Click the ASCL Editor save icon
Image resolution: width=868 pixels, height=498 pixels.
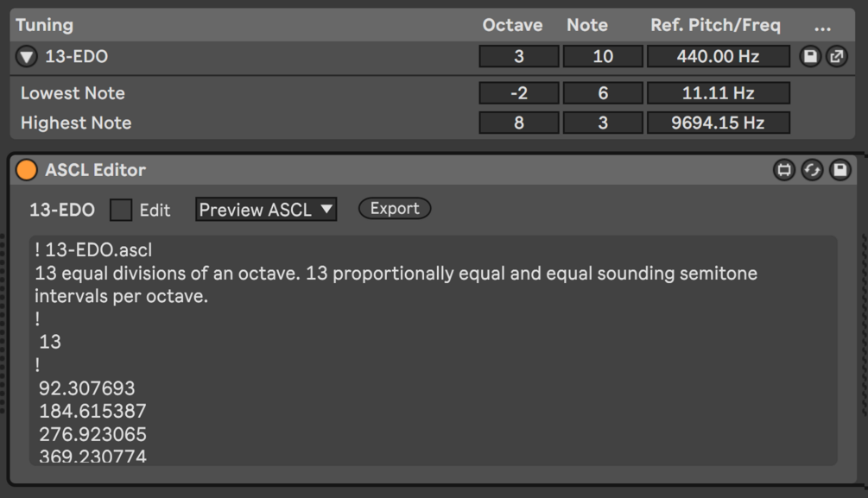point(839,170)
